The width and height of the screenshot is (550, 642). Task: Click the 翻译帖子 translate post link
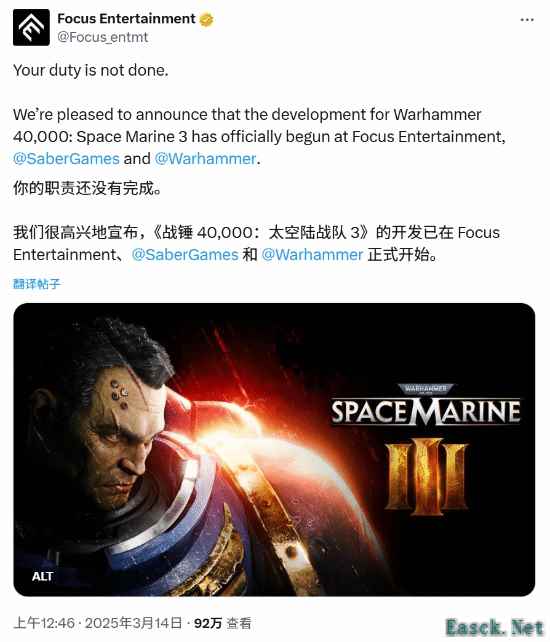point(36,283)
